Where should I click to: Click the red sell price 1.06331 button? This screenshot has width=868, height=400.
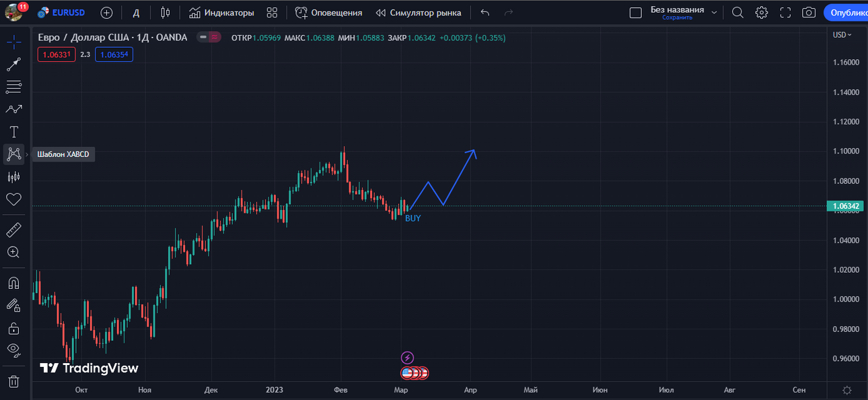point(57,55)
